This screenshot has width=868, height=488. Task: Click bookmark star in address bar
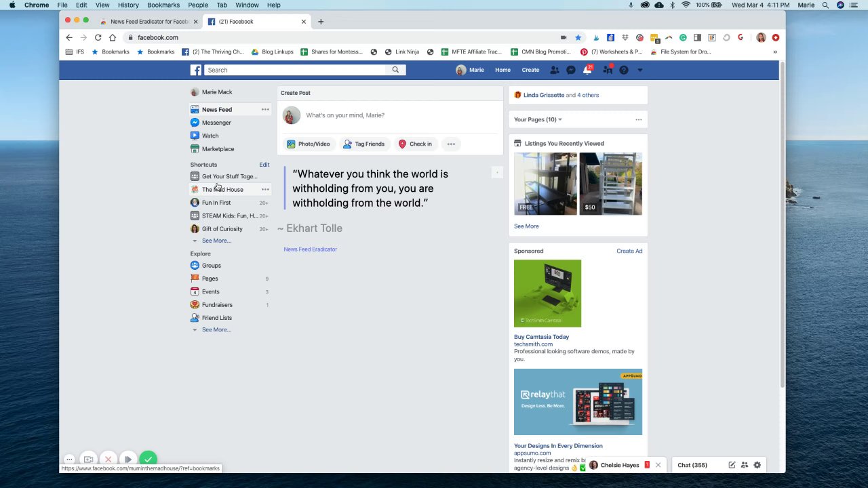point(578,37)
